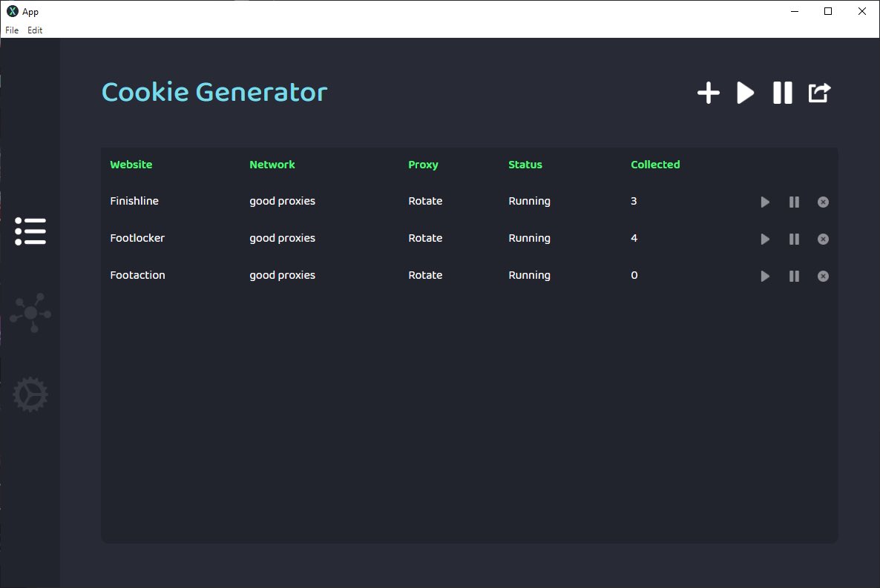
Task: Start all tasks with header play icon
Action: click(745, 93)
